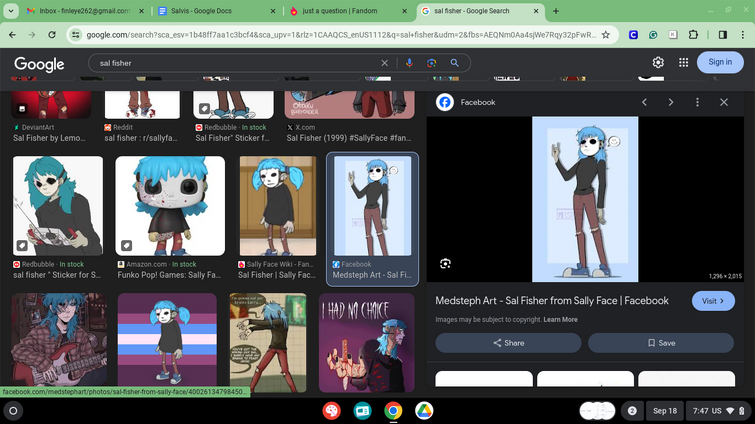Open the trans flag Sal Fisher image

point(167,340)
